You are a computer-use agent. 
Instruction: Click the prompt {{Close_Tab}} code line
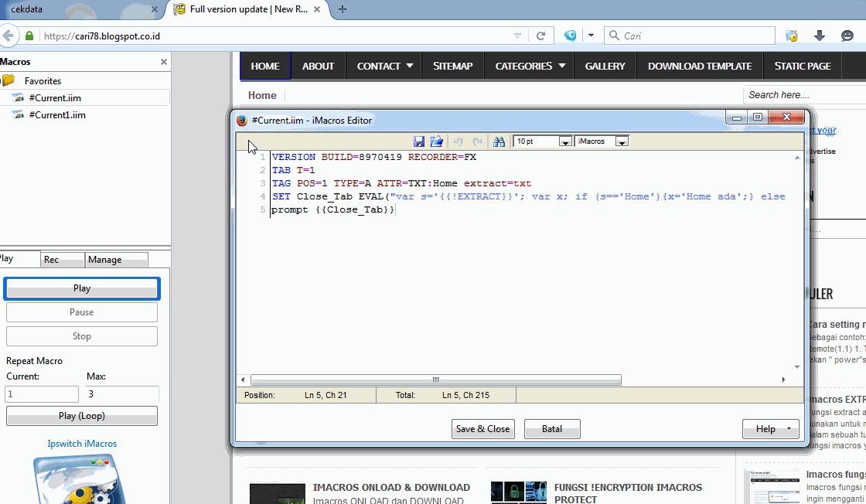[x=333, y=209]
